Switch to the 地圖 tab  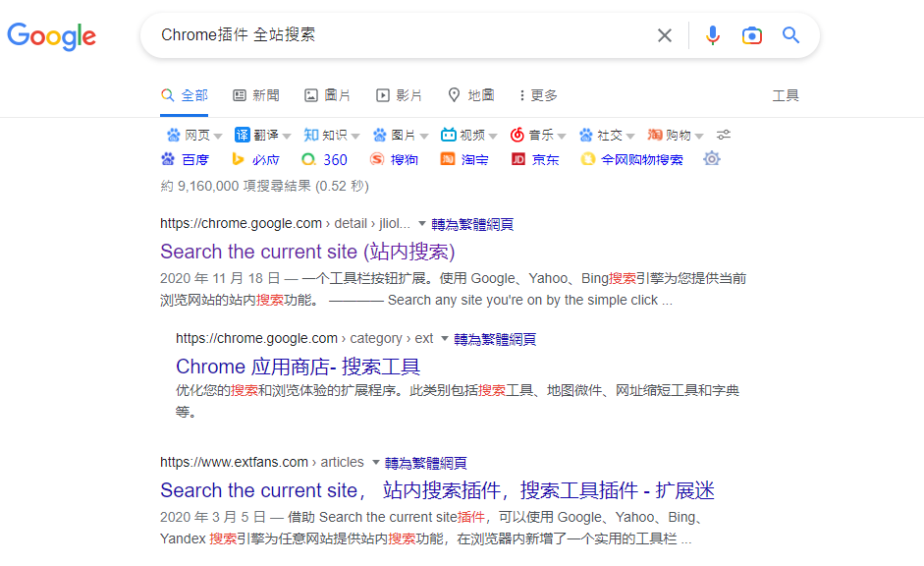(471, 95)
